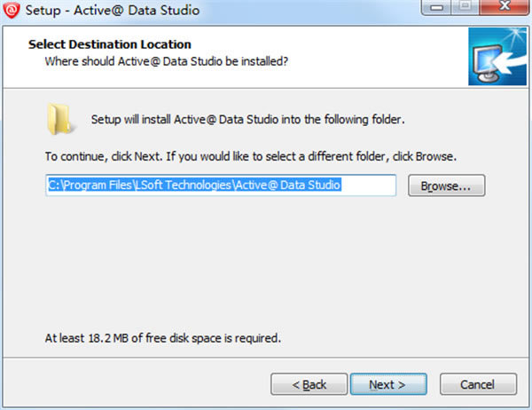
Task: Click the highlighted destination path text
Action: click(194, 185)
